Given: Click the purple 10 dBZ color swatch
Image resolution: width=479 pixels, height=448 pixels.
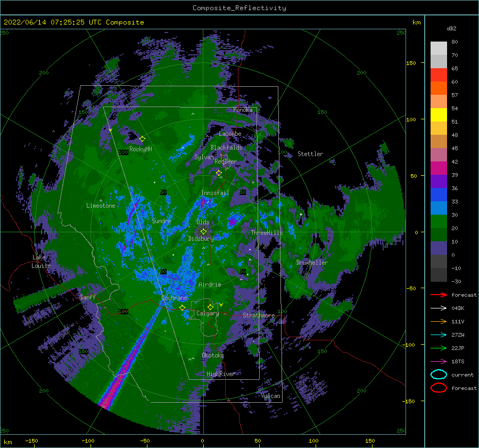Looking at the screenshot, I should (439, 248).
